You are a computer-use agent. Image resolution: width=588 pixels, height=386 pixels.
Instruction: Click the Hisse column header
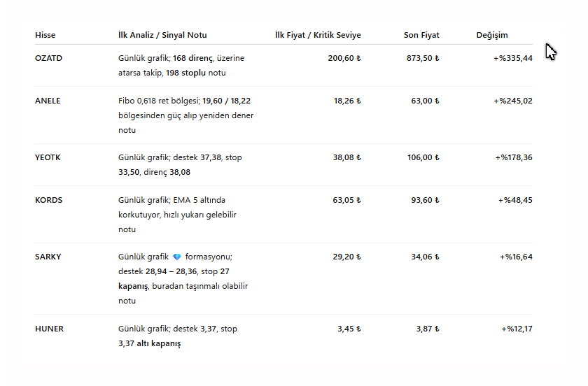pos(45,35)
